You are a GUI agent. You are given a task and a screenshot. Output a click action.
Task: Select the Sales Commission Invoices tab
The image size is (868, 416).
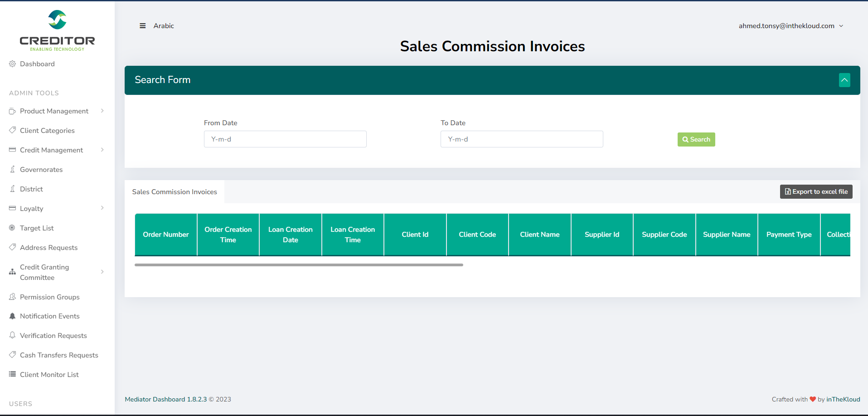click(x=175, y=192)
